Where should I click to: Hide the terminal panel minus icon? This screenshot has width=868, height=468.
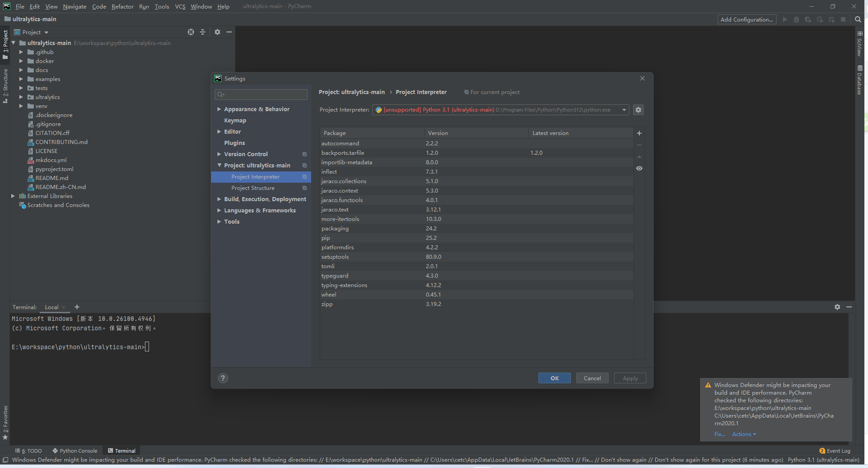(849, 307)
